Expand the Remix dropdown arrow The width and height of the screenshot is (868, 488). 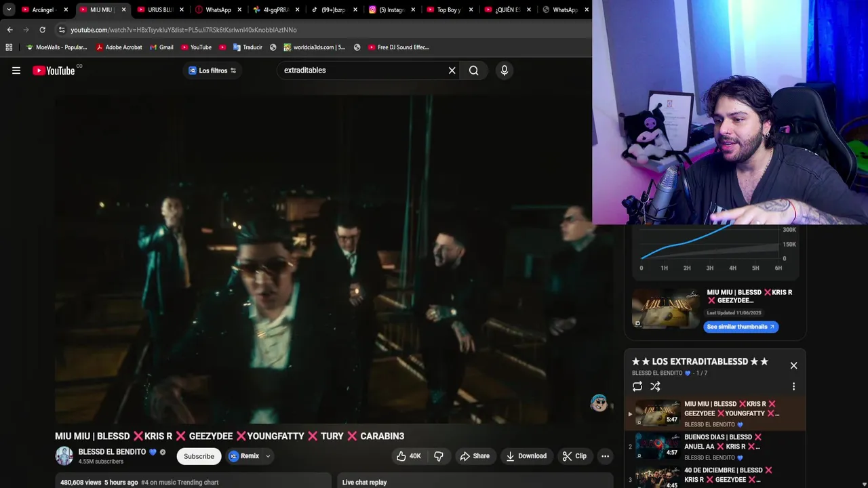[268, 456]
